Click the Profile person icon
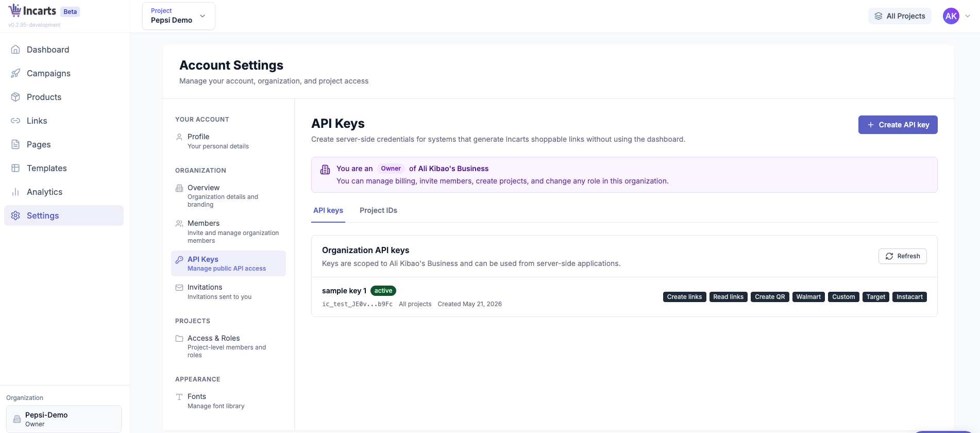 tap(179, 137)
